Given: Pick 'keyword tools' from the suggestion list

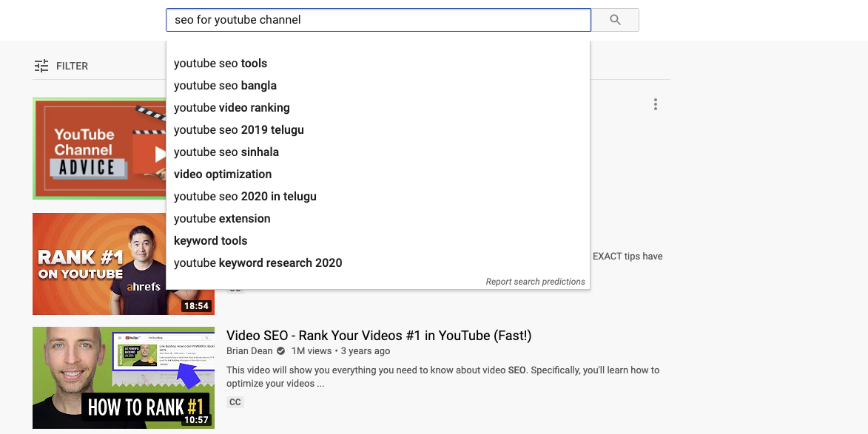Looking at the screenshot, I should [x=211, y=240].
